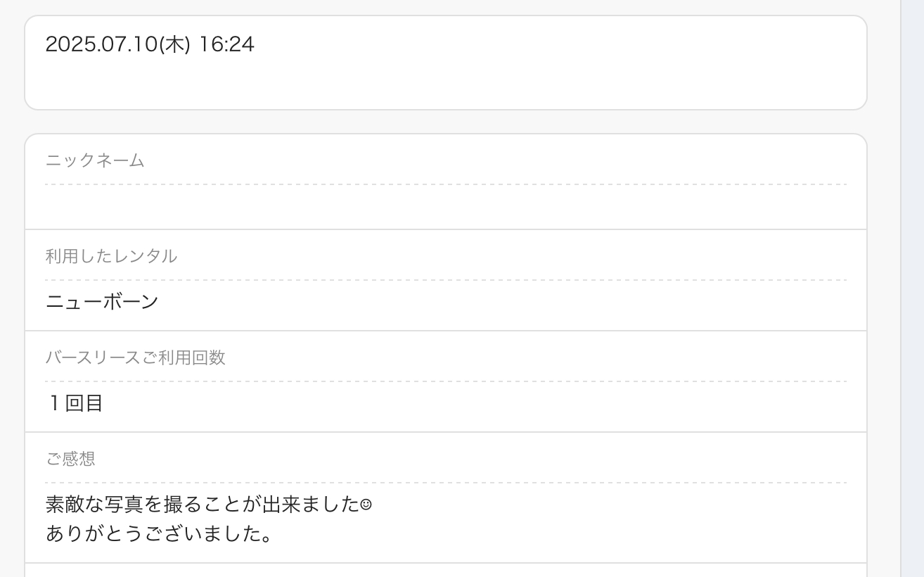Click the 素敵な写真を撮ることが出来ました review line
The image size is (924, 577).
tap(203, 505)
